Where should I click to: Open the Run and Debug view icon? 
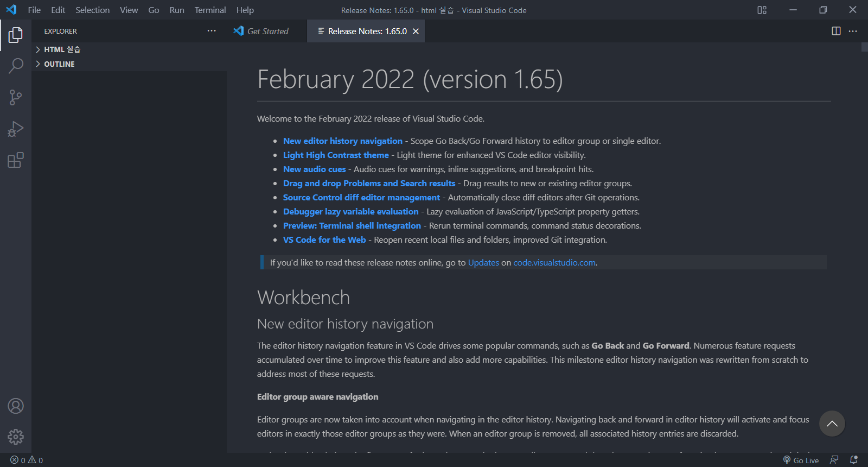[16, 129]
